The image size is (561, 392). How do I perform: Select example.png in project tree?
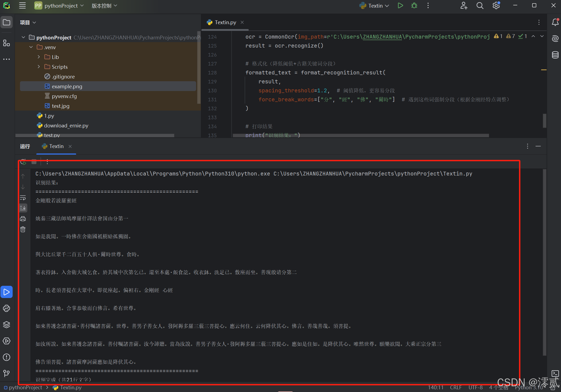67,86
